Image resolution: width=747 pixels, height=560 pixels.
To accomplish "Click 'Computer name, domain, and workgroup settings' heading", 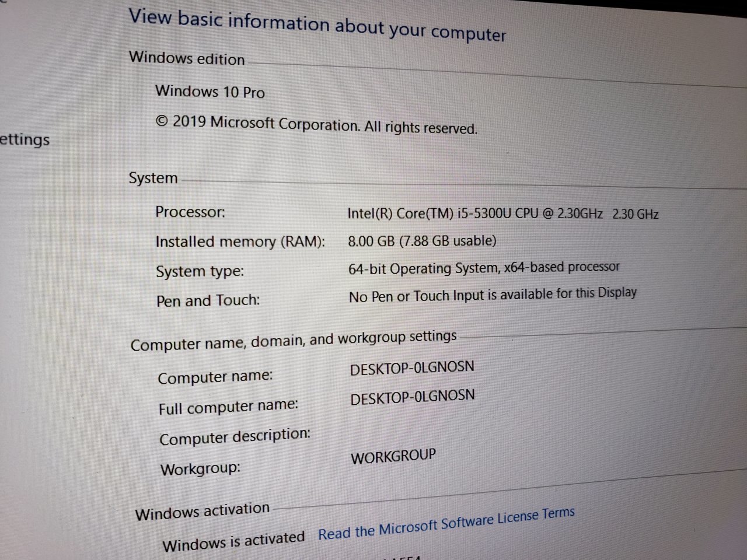I will point(294,341).
